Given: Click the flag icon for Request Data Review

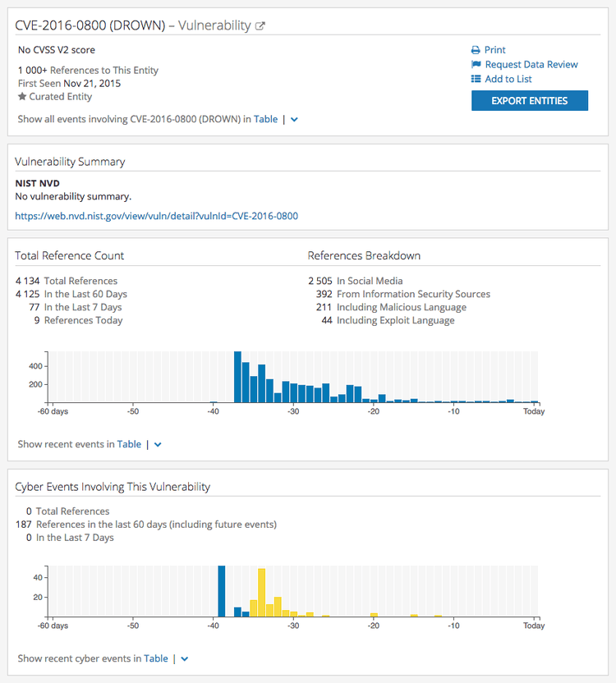Looking at the screenshot, I should (x=476, y=65).
